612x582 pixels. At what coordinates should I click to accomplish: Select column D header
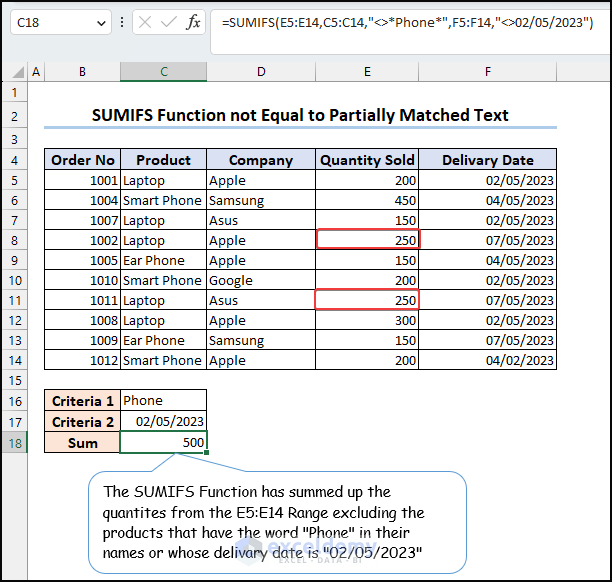(x=261, y=72)
